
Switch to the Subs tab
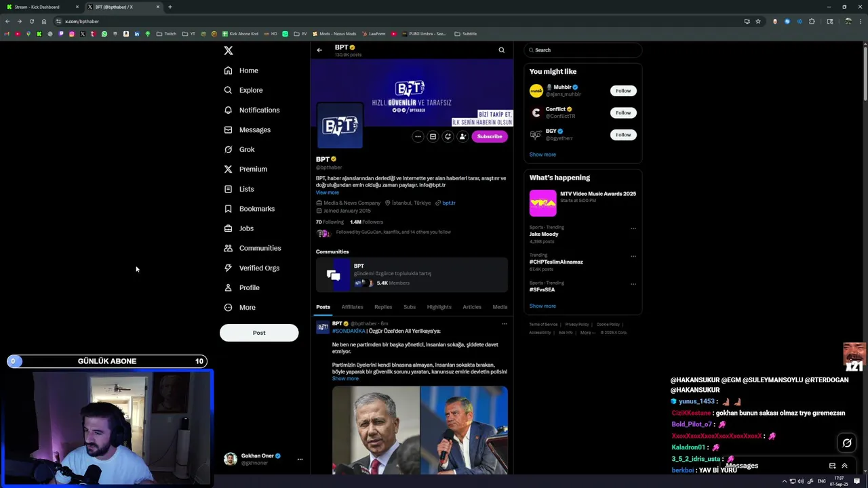(x=410, y=307)
